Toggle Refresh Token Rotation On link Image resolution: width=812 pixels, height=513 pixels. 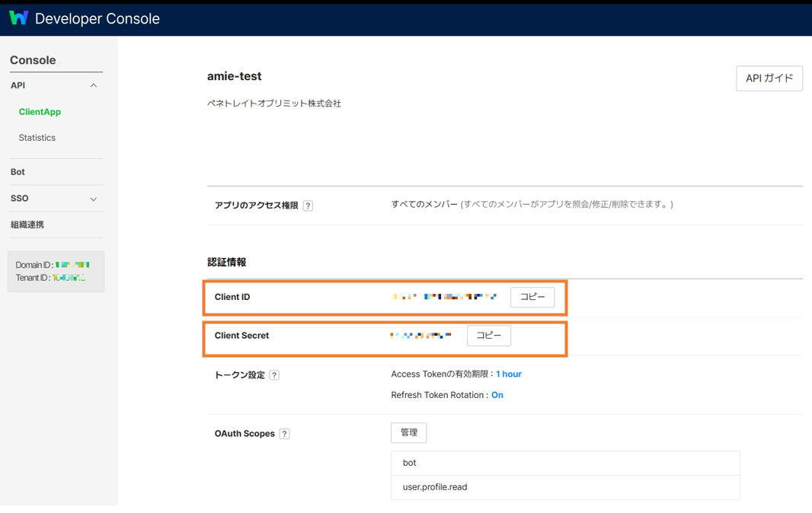pos(497,395)
